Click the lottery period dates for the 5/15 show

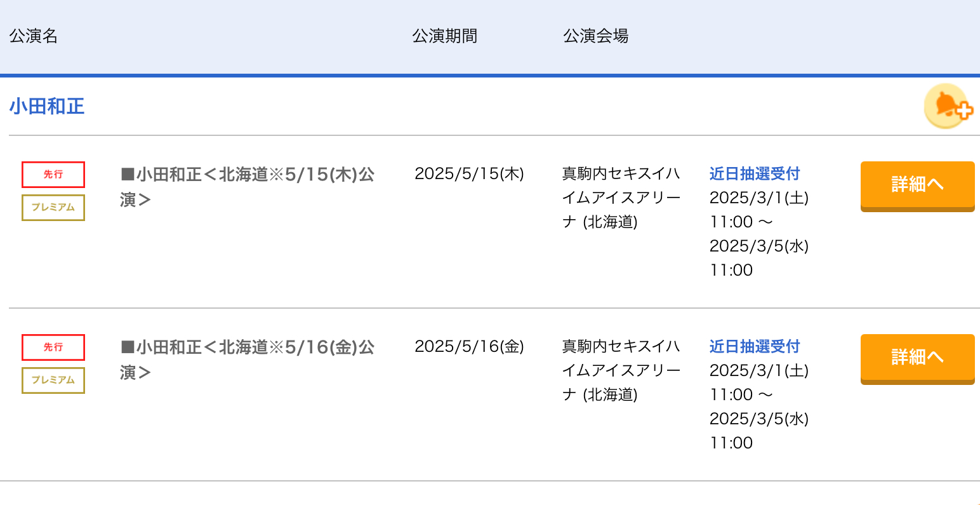758,234
